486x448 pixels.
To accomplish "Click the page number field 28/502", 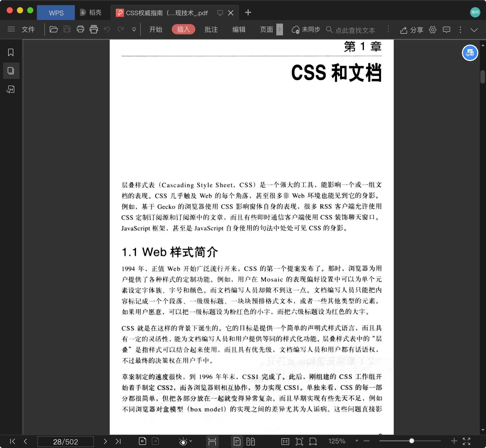I will pyautogui.click(x=66, y=442).
